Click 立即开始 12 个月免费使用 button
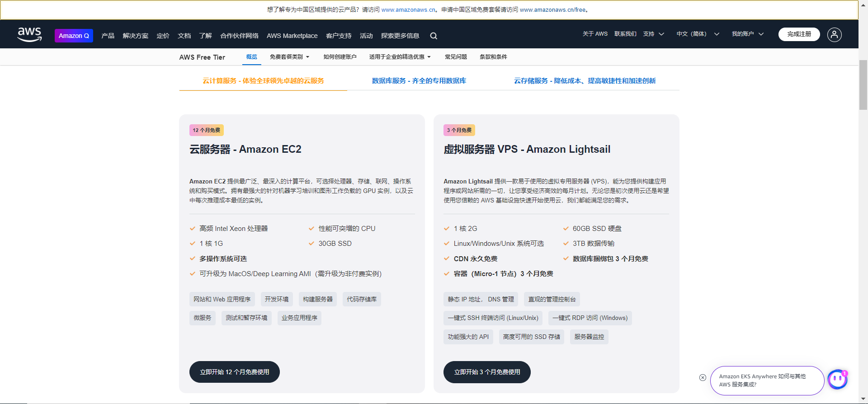Image resolution: width=868 pixels, height=404 pixels. (x=235, y=372)
